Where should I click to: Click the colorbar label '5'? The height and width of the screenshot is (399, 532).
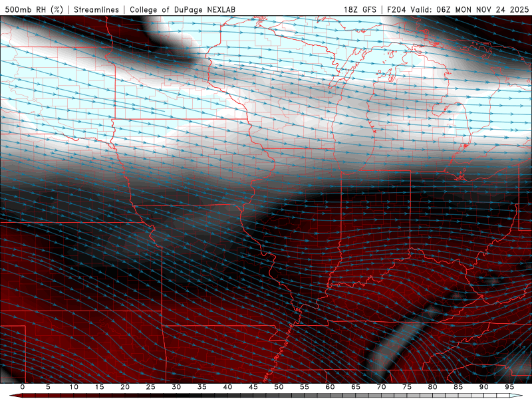click(x=48, y=387)
